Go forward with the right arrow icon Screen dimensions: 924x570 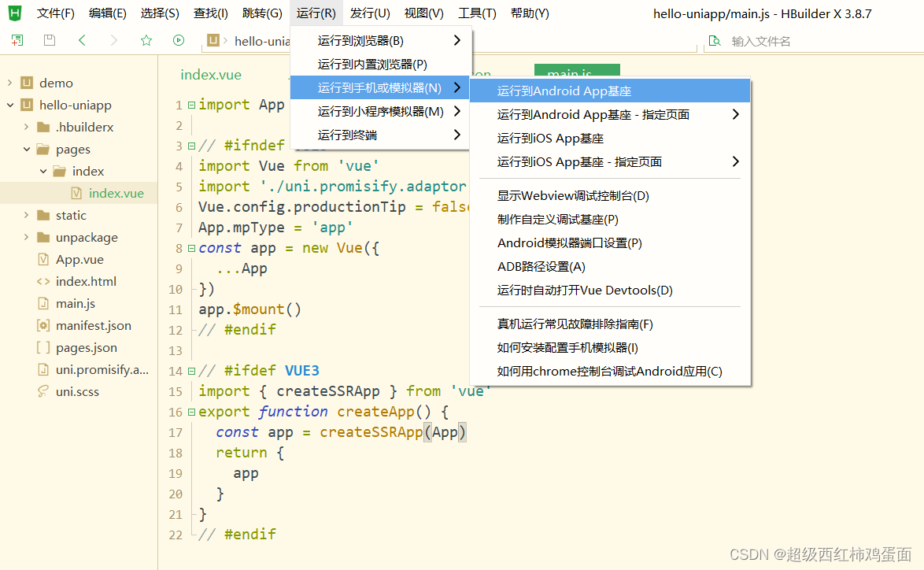coord(114,40)
